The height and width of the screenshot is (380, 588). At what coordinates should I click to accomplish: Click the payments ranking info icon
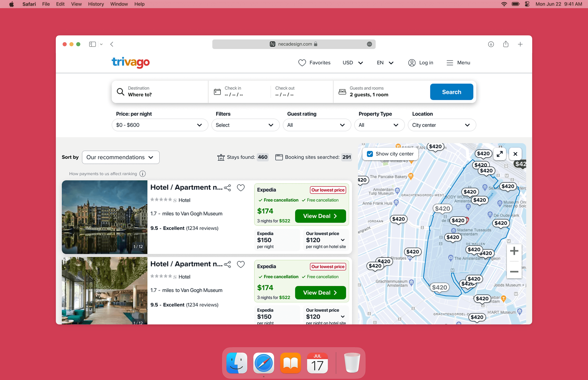(x=143, y=174)
